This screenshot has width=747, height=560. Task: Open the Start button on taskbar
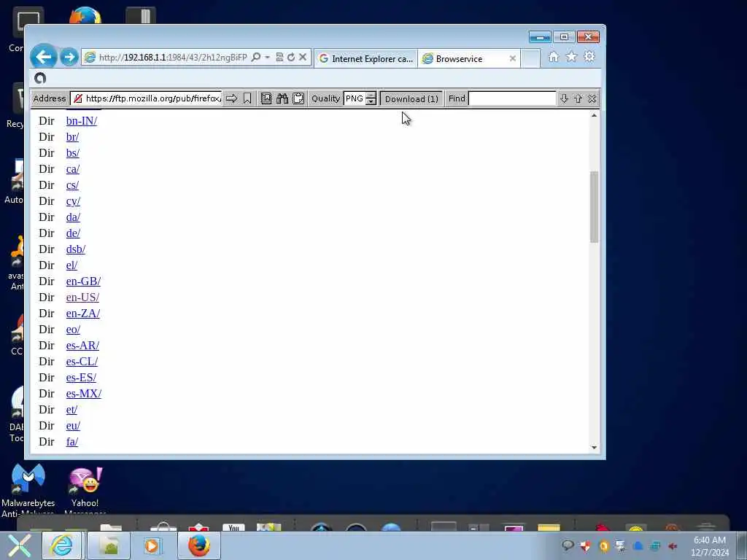[x=19, y=545]
